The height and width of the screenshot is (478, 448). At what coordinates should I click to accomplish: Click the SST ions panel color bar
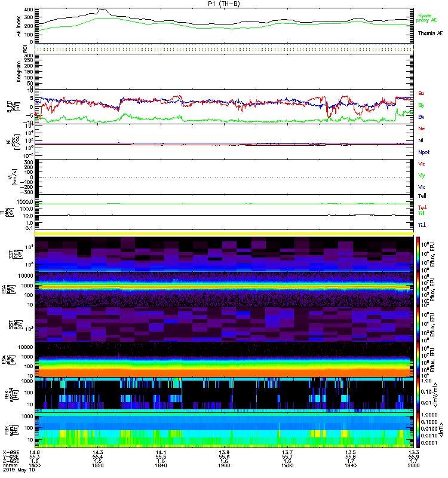coord(418,254)
